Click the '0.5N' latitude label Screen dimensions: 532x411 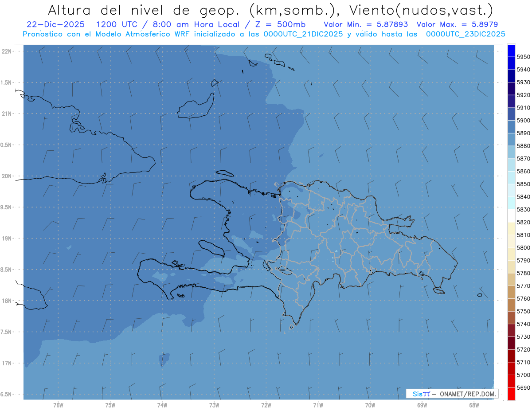tap(7, 145)
